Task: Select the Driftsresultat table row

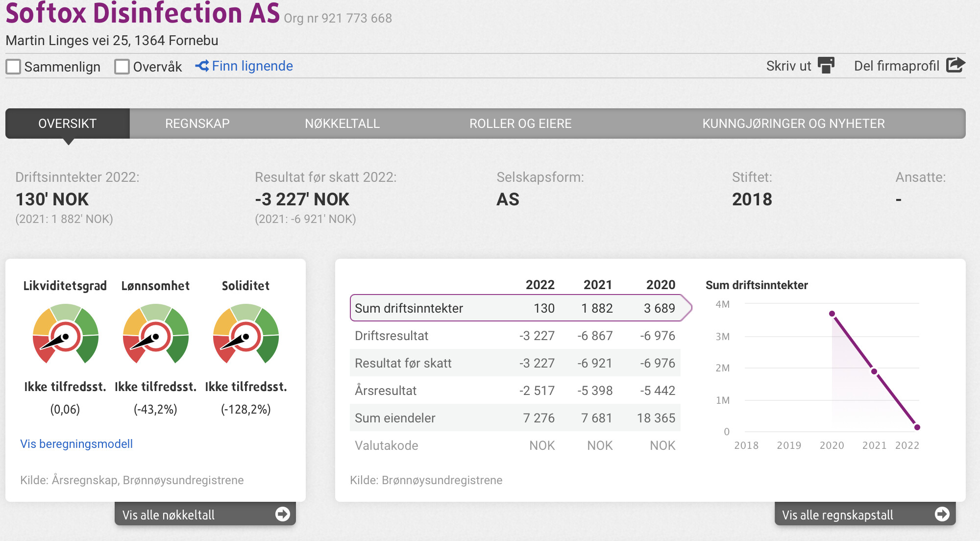Action: [x=514, y=336]
